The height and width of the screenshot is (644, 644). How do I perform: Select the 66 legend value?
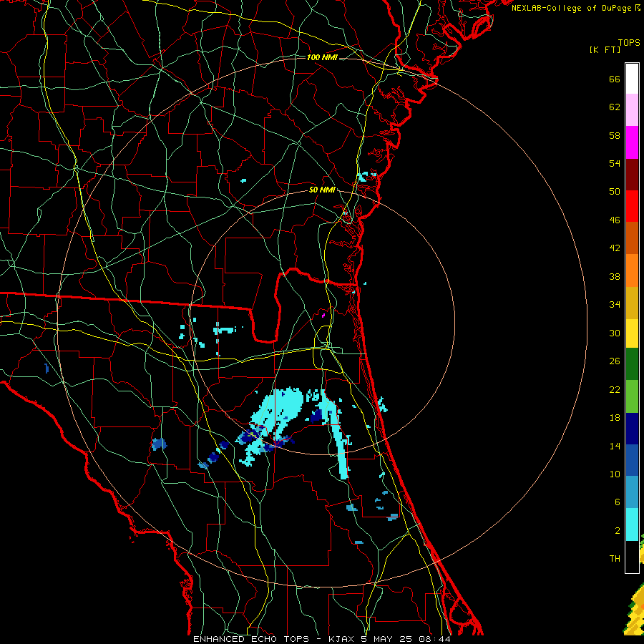[615, 79]
